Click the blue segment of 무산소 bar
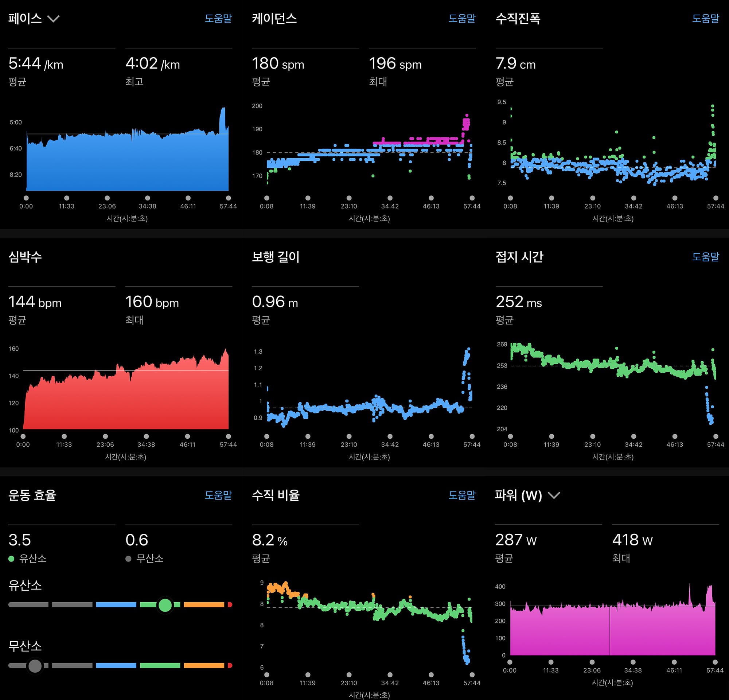Screen dimensions: 729x700 click(116, 665)
